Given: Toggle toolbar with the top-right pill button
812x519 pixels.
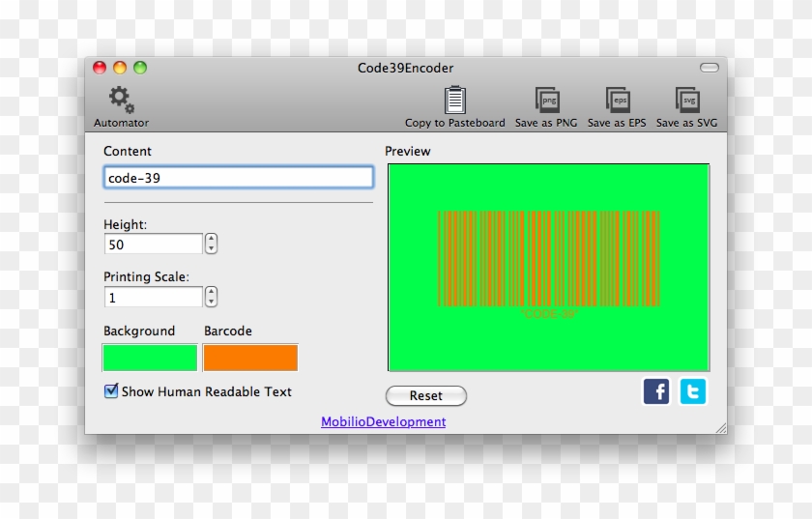Looking at the screenshot, I should (x=710, y=68).
